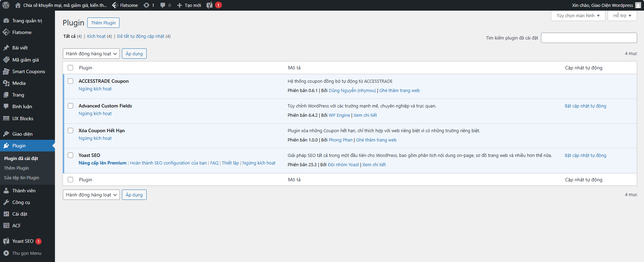Enable auto-update for Advanced Custom Fields
Screen dimensions: 644x262
coord(586,106)
